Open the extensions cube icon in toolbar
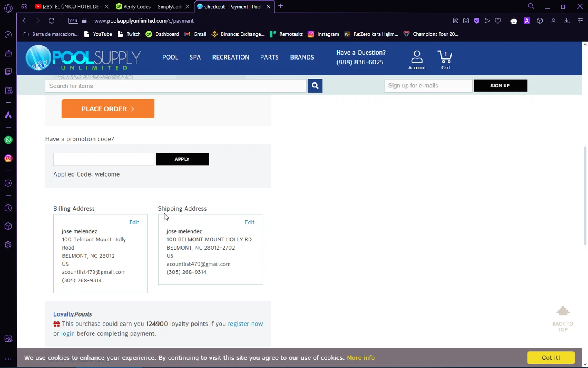 (x=540, y=21)
